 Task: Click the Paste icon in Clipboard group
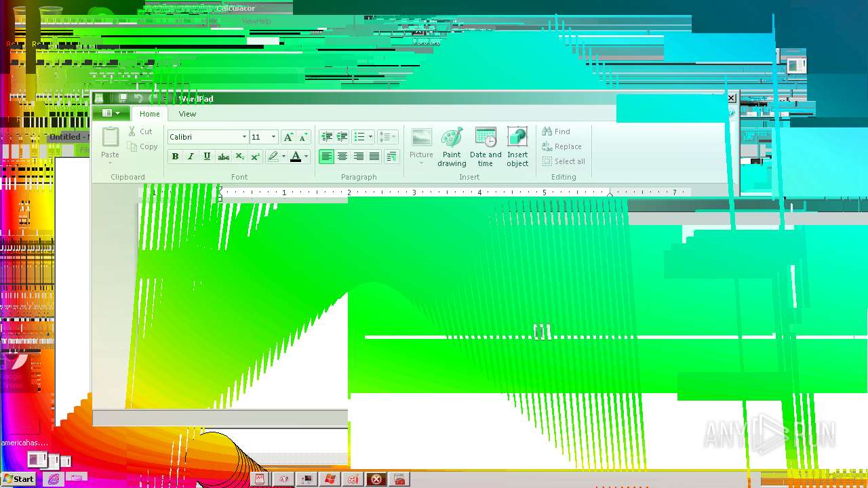tap(110, 137)
